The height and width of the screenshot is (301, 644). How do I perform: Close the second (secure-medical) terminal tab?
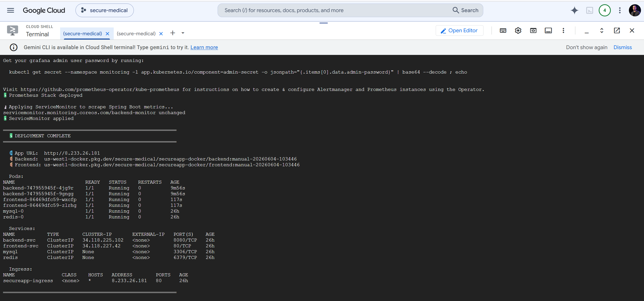pyautogui.click(x=161, y=34)
